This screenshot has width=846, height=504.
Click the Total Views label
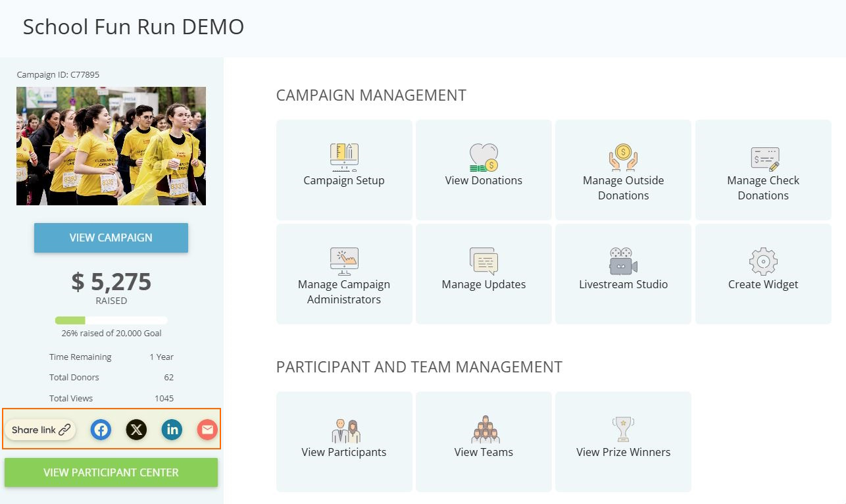coord(71,398)
